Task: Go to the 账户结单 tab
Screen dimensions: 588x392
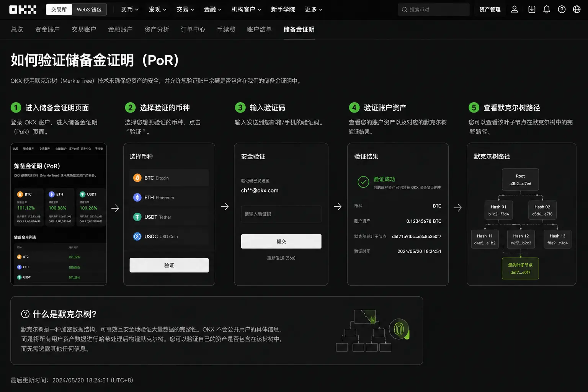Action: pyautogui.click(x=259, y=29)
